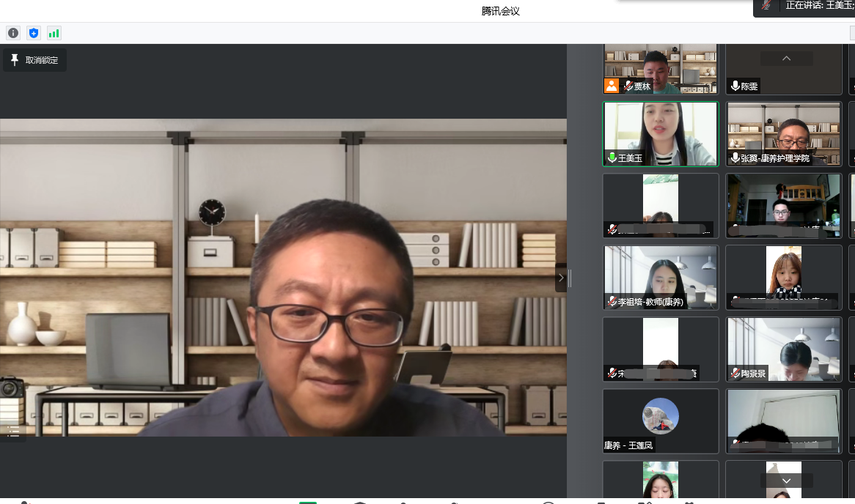Click the muted microphone icon for 陶景景
Screen dimensions: 855x504
735,374
